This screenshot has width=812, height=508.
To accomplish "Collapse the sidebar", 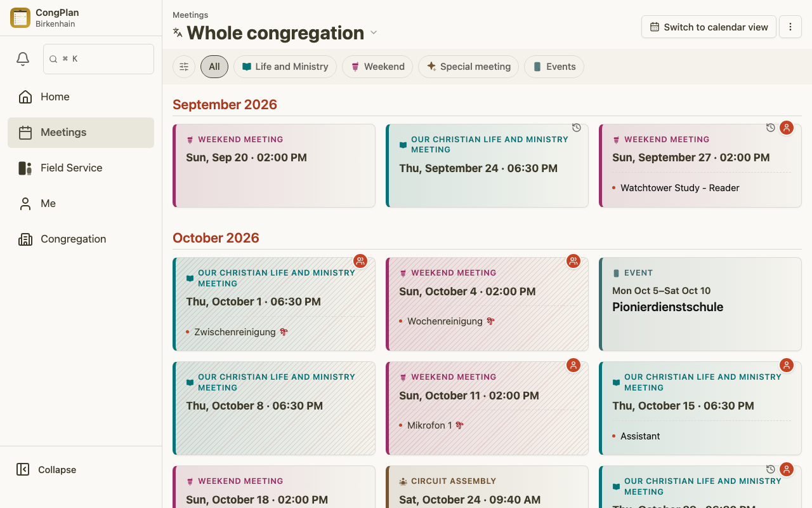I will 46,469.
